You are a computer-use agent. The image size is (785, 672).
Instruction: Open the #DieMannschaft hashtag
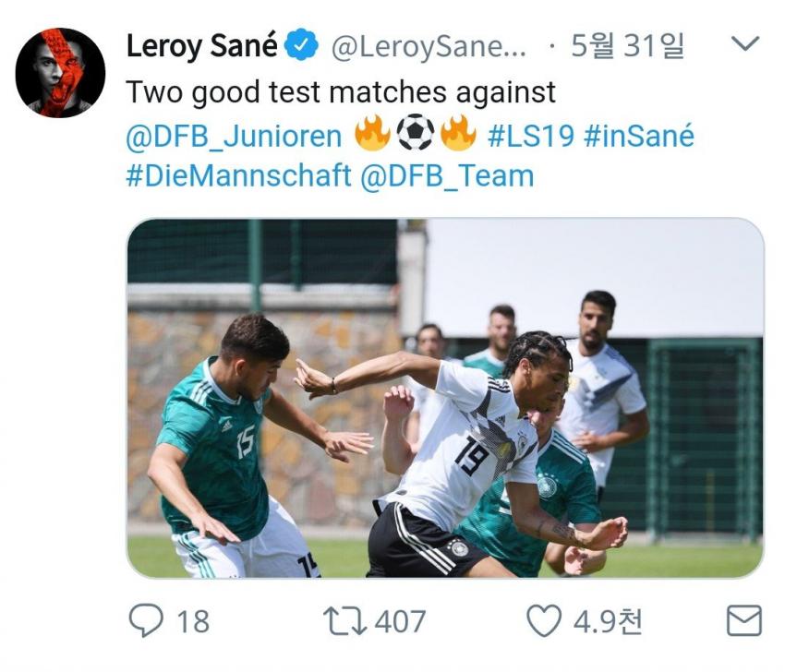pos(238,176)
